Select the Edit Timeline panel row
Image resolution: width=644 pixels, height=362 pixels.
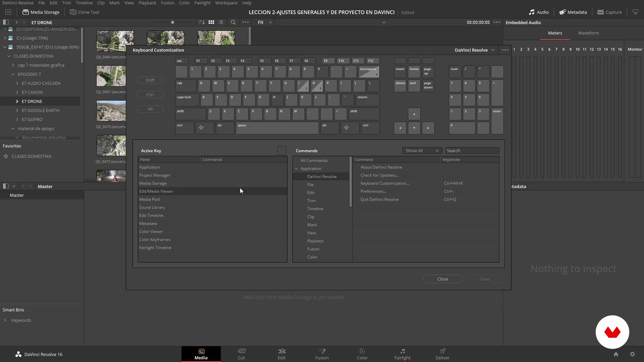[x=212, y=216]
